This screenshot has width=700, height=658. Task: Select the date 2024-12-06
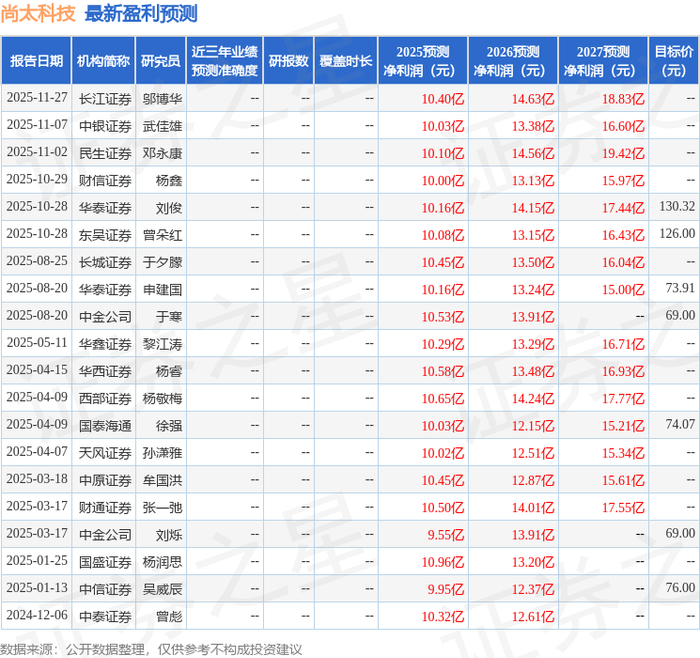tap(37, 615)
